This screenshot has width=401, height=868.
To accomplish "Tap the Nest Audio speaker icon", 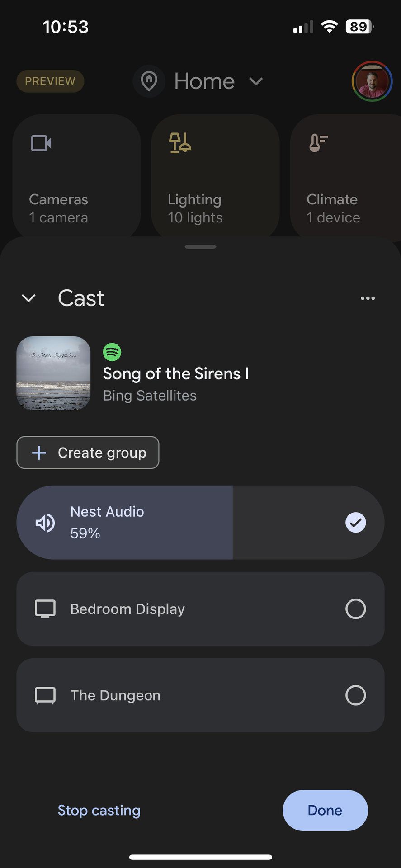I will coord(45,523).
